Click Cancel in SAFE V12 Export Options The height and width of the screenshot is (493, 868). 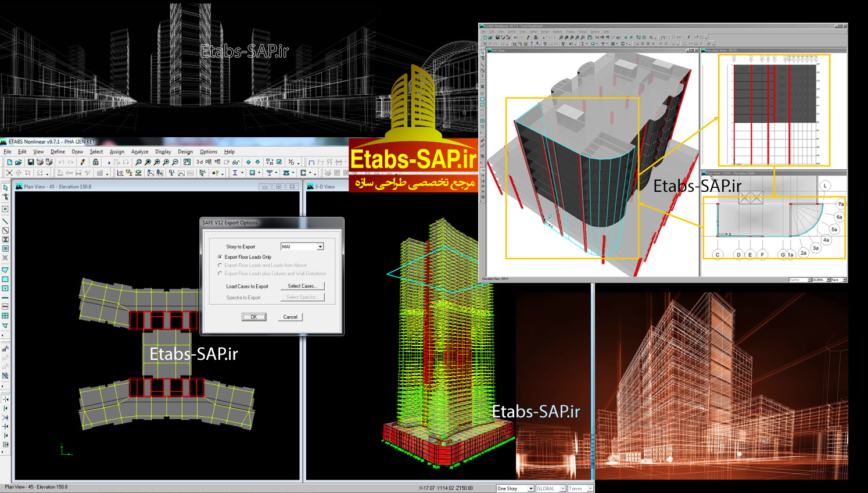290,317
